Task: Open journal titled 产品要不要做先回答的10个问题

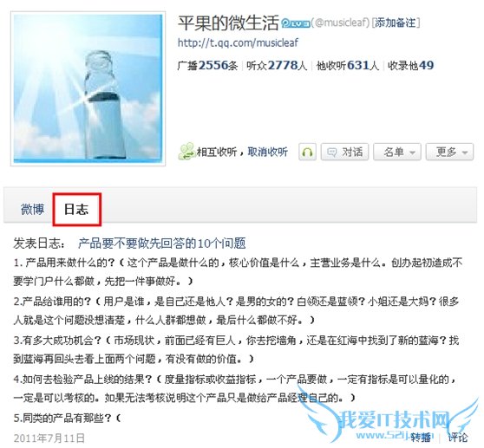Action: point(162,243)
